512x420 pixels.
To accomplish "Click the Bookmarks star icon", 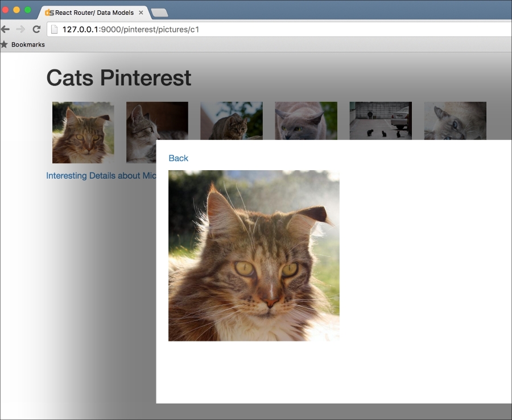I will tap(4, 44).
